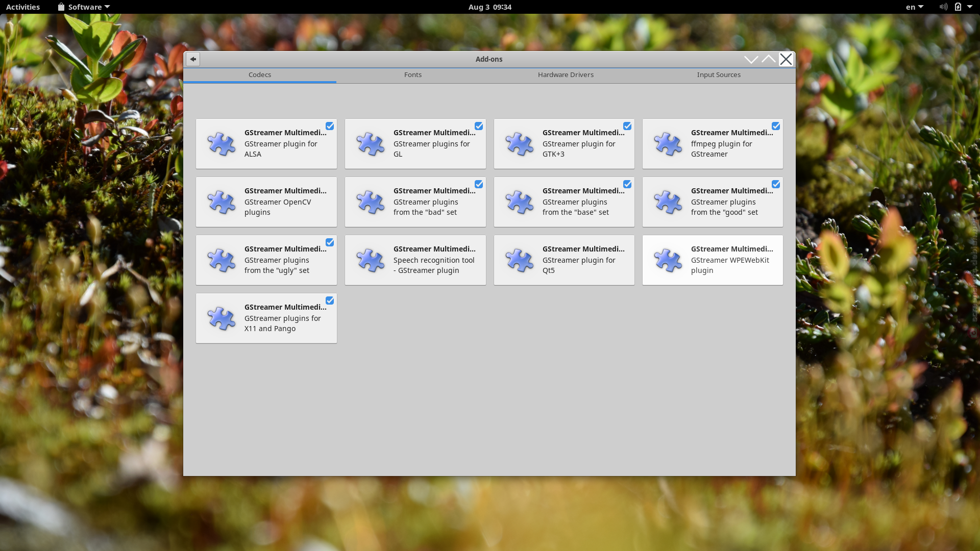Click puzzle icon of WPEWebKit plugin card
This screenshot has width=980, height=551.
[668, 260]
